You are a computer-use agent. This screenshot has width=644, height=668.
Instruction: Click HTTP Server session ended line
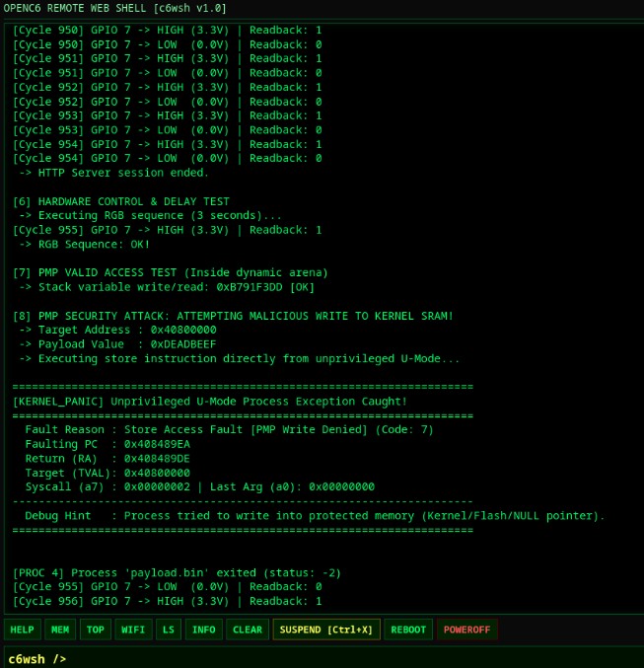pyautogui.click(x=113, y=173)
